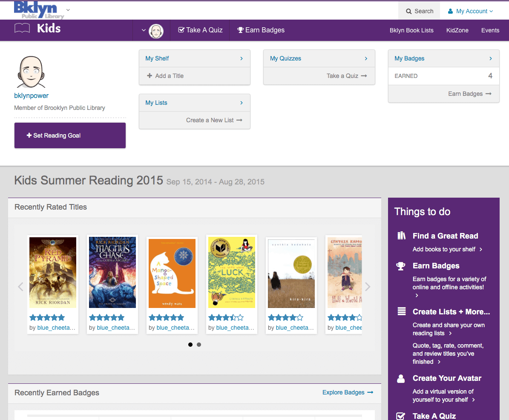Viewport: 509px width, 420px height.
Task: Open the Red Pyramid book cover
Action: 53,273
